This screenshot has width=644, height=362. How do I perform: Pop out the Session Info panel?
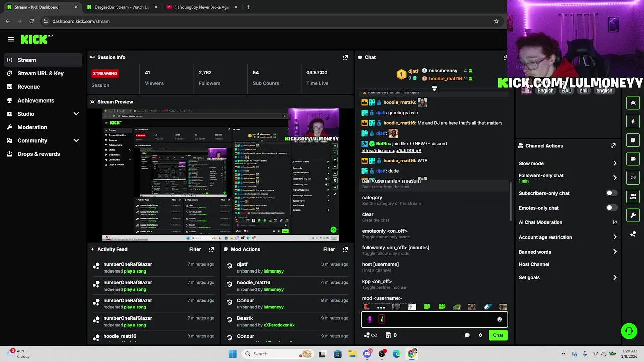[345, 57]
